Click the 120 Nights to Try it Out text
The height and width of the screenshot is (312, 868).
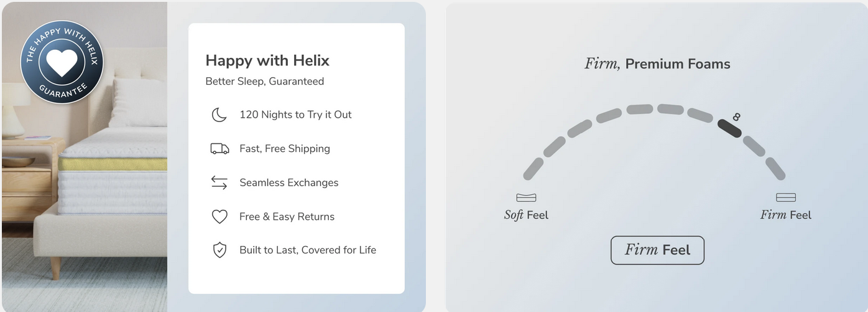[x=295, y=115]
